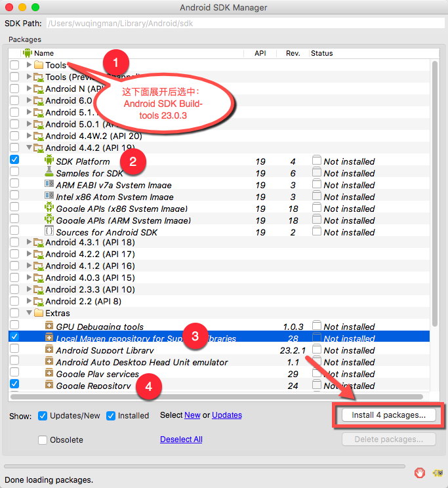Click the Android 2.2 (API 8) folder icon
Viewport: 448px width, 488px height.
[39, 302]
